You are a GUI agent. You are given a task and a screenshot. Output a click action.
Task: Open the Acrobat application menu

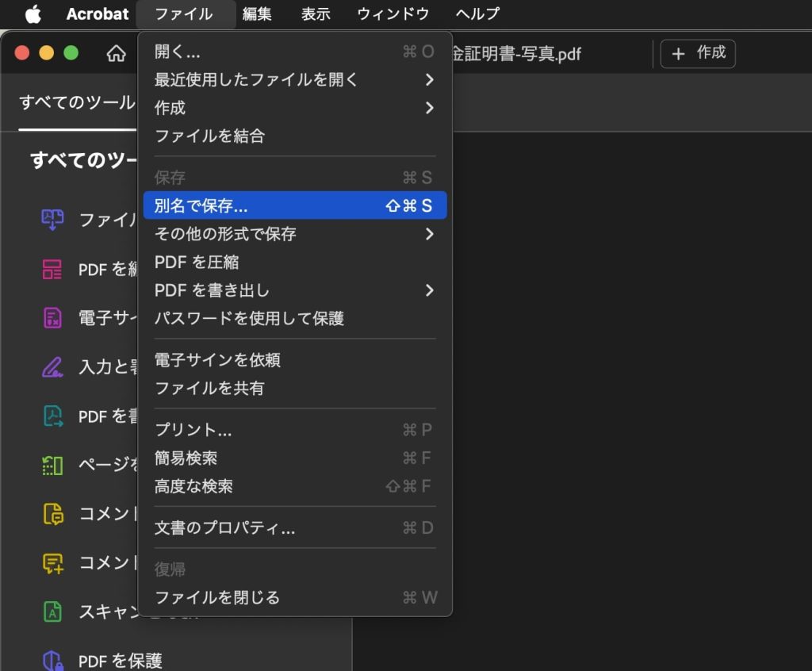(x=98, y=14)
